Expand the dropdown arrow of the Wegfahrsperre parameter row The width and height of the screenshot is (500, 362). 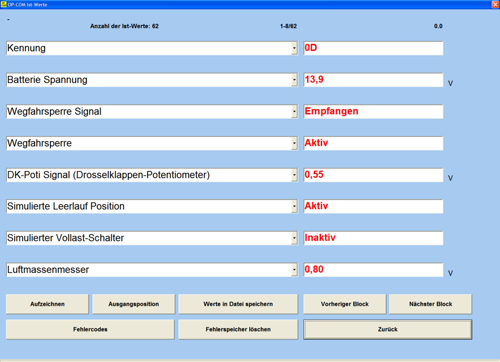point(294,143)
